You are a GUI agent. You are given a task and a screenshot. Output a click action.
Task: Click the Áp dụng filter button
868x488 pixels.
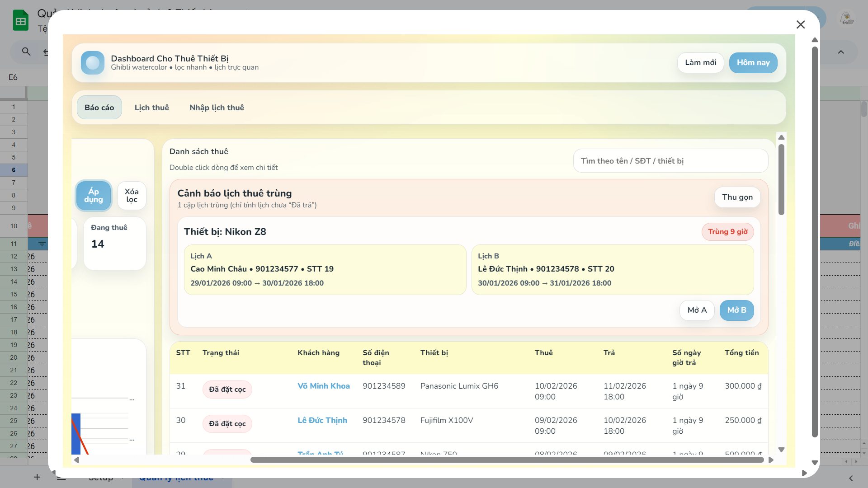pos(94,196)
